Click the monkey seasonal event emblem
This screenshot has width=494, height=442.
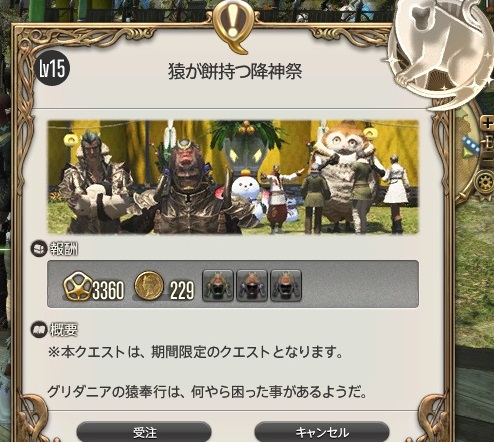click(x=442, y=50)
